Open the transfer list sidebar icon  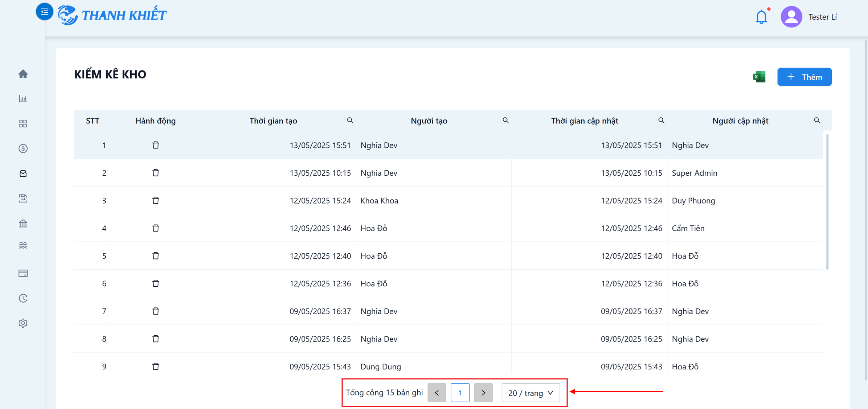pos(23,199)
